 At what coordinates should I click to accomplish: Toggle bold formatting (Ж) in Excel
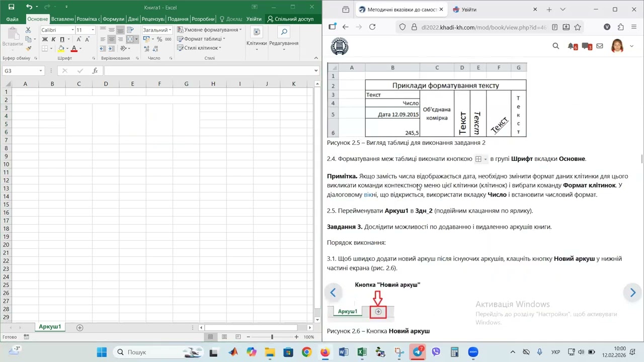[45, 39]
